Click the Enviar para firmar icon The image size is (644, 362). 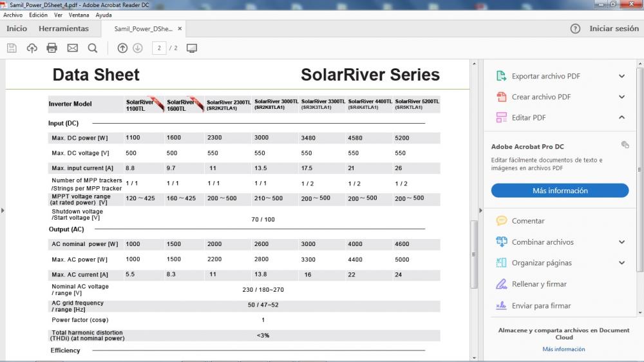click(x=501, y=305)
